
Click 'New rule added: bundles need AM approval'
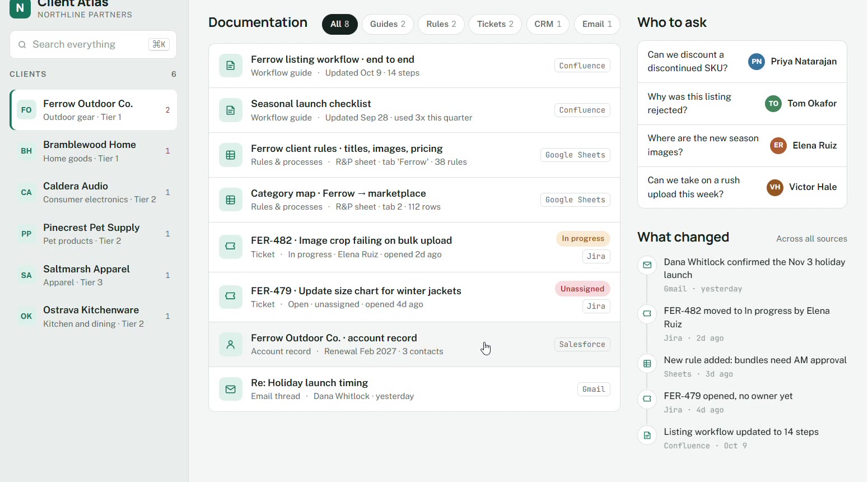pos(755,360)
